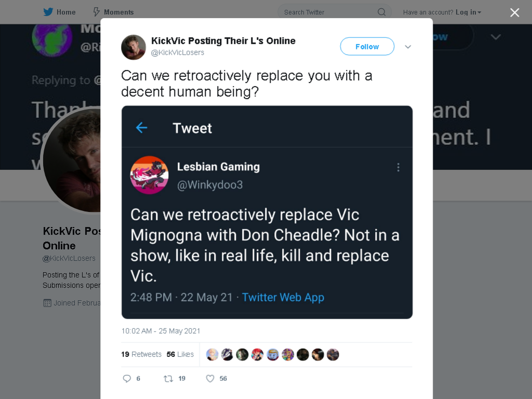Click the reply speech bubble icon
The height and width of the screenshot is (399, 532).
point(127,378)
